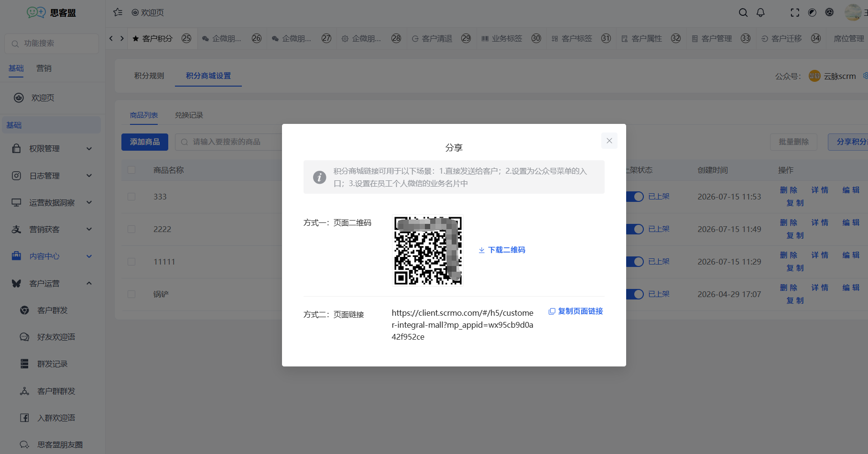
Task: Click the 思客盟 logo
Action: click(x=52, y=12)
